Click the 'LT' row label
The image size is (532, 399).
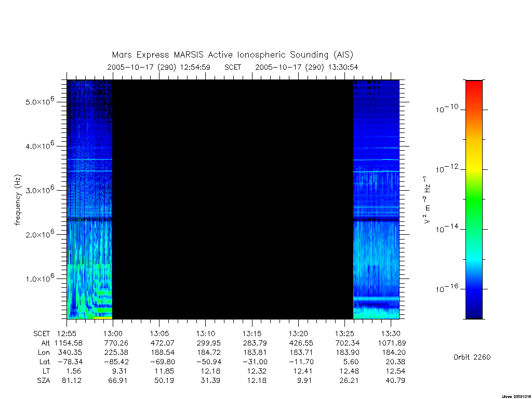pyautogui.click(x=46, y=371)
